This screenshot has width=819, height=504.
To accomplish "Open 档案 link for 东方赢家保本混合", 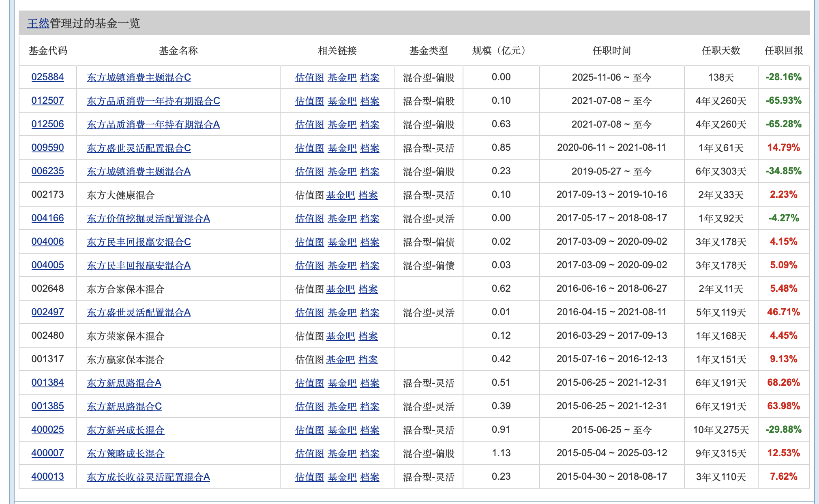I will tap(368, 359).
